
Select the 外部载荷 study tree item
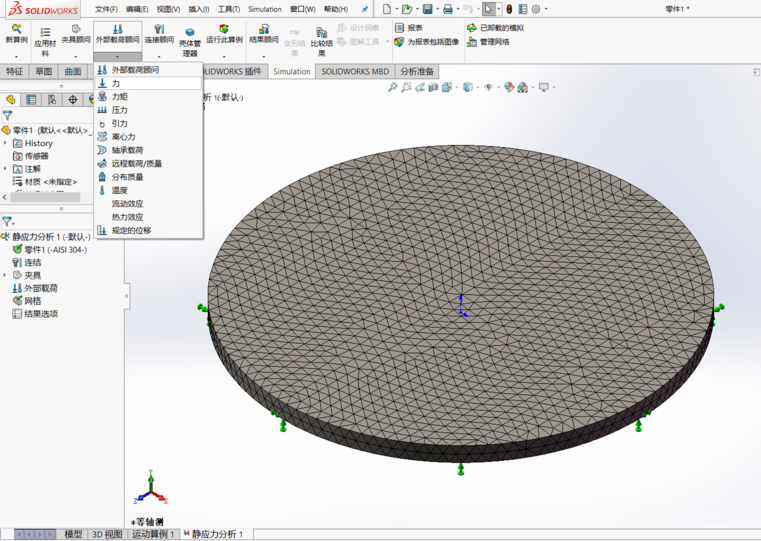coord(35,288)
